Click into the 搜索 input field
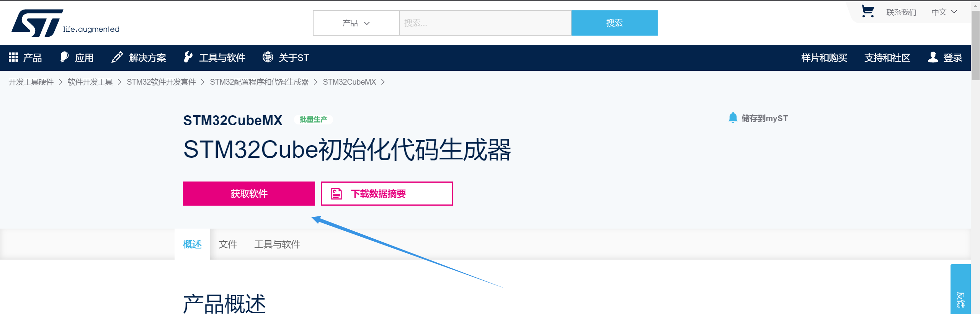This screenshot has height=314, width=980. [x=485, y=23]
